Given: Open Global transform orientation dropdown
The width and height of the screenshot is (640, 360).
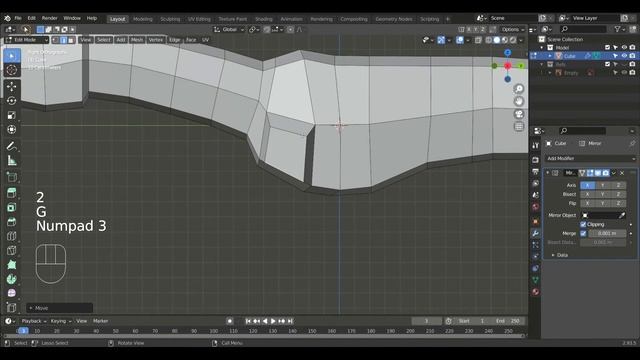Looking at the screenshot, I should click(x=229, y=29).
